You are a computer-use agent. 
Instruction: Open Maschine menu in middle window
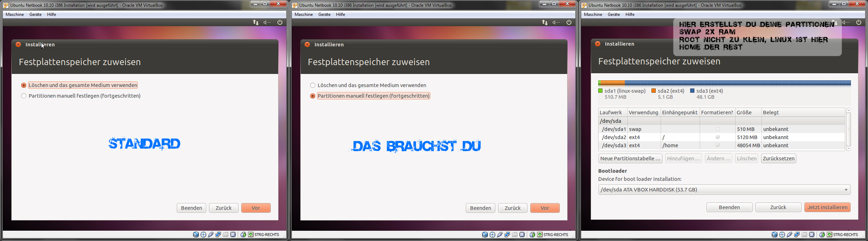tap(304, 15)
